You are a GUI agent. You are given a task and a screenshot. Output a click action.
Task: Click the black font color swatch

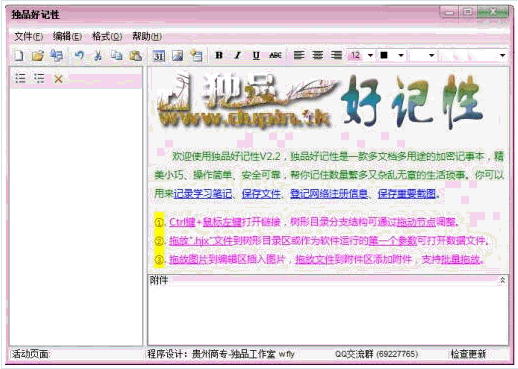pyautogui.click(x=384, y=55)
